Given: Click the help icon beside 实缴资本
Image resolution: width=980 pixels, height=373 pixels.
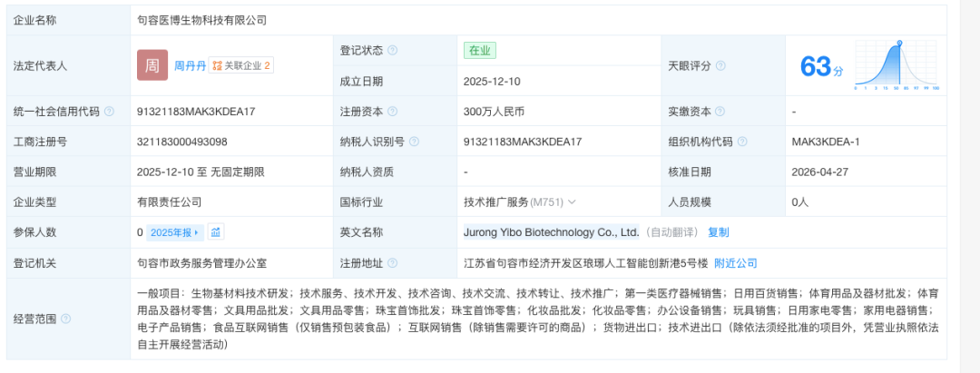Looking at the screenshot, I should 720,112.
